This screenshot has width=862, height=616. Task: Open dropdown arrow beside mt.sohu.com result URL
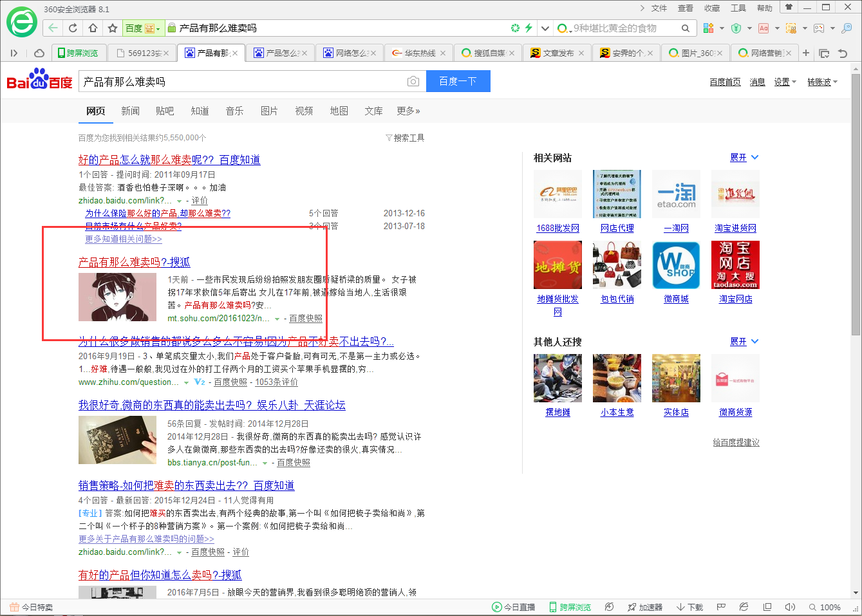pyautogui.click(x=277, y=319)
